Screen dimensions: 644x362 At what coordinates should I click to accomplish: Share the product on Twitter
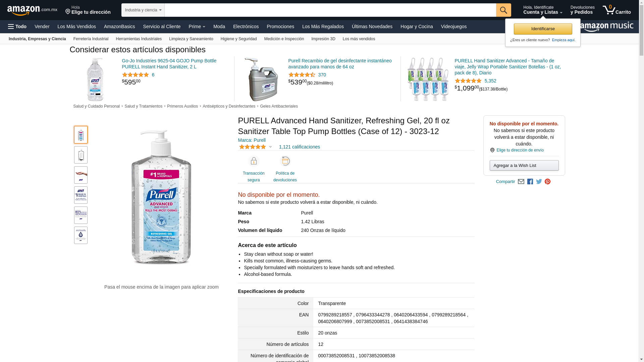(x=539, y=182)
